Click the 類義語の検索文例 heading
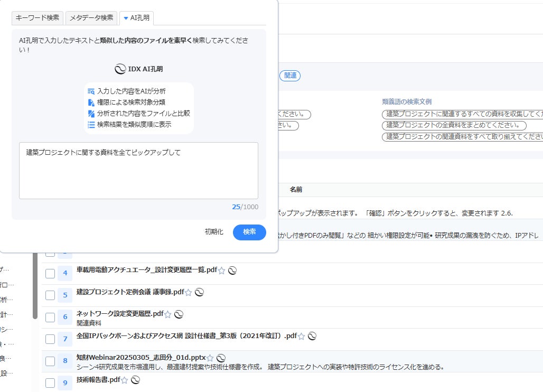Viewport: 543px width, 392px height. click(407, 102)
